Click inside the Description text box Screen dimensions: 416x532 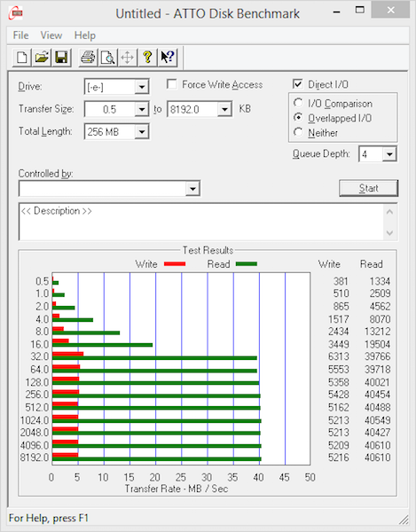pyautogui.click(x=200, y=223)
